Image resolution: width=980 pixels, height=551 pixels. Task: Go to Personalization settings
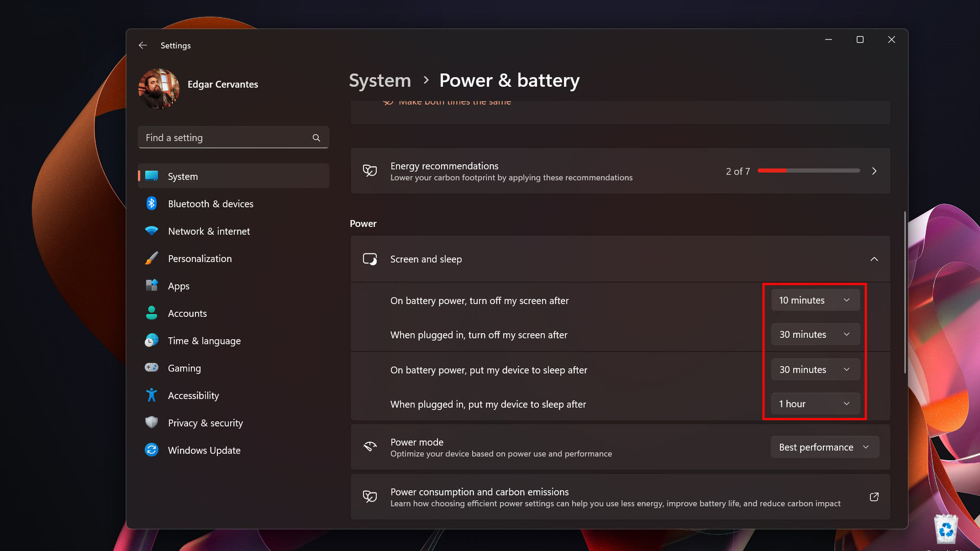coord(200,259)
